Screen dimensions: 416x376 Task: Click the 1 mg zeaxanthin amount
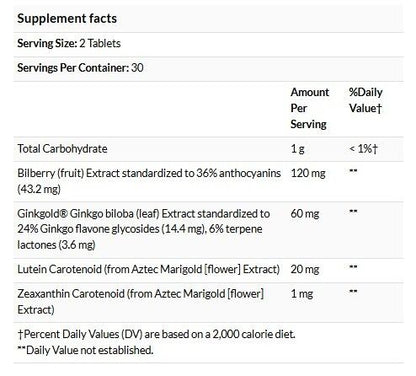[x=302, y=294]
